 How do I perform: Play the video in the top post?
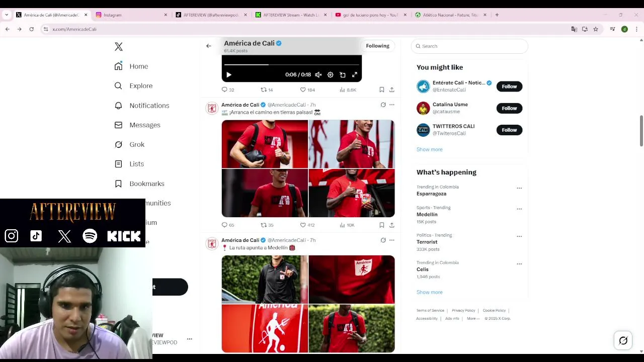point(228,75)
